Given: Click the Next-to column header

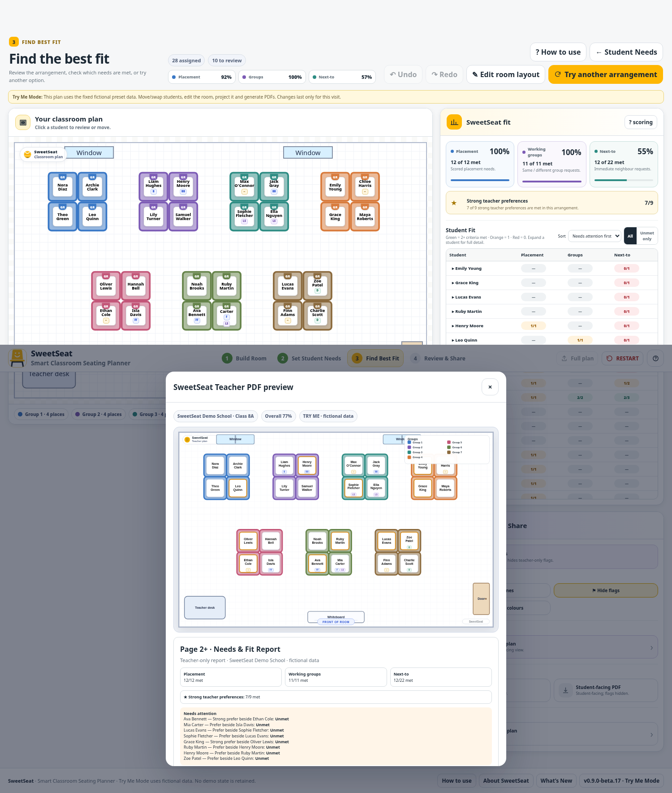Looking at the screenshot, I should tap(622, 255).
